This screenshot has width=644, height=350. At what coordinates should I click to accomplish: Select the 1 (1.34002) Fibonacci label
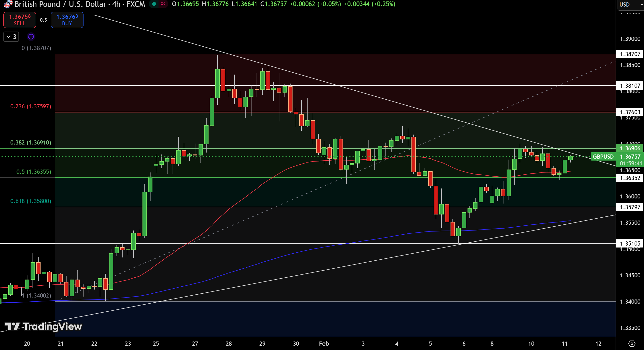(36, 295)
